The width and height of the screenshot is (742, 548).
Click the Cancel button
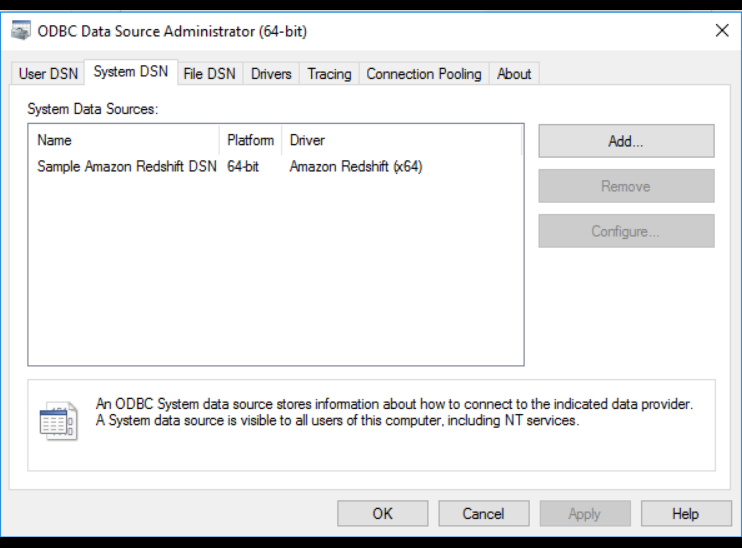[484, 513]
